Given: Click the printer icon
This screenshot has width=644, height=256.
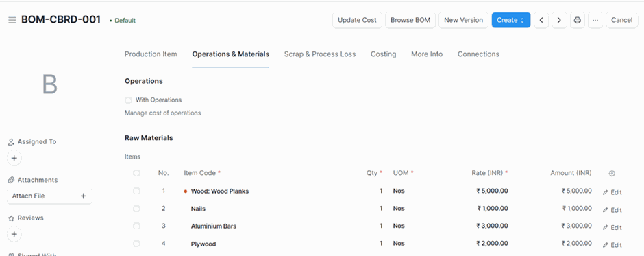Looking at the screenshot, I should [577, 20].
